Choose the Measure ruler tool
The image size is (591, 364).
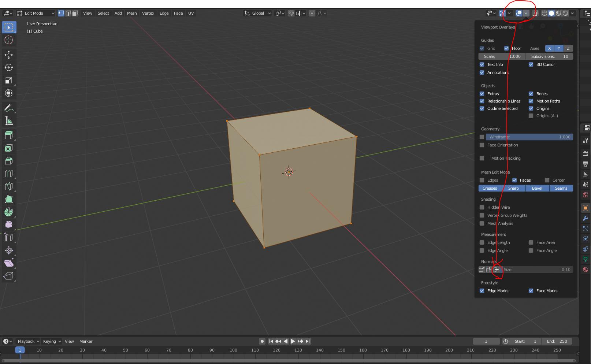click(x=9, y=121)
